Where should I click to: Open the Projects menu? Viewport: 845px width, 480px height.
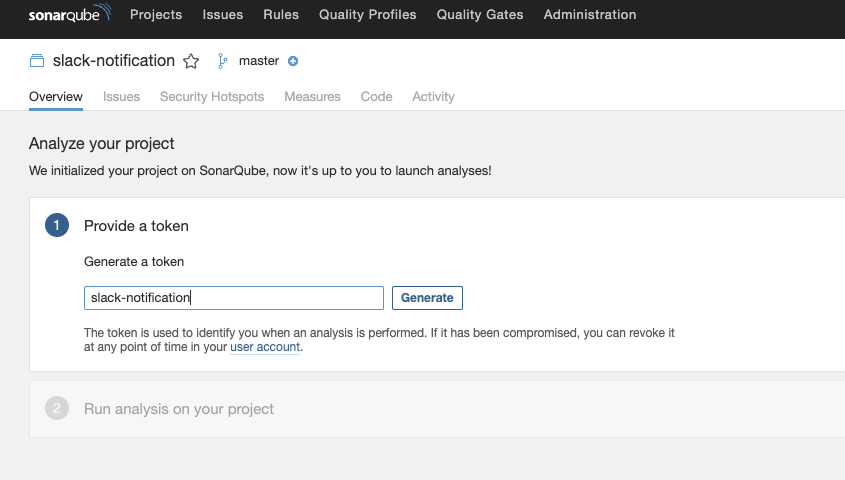[156, 15]
